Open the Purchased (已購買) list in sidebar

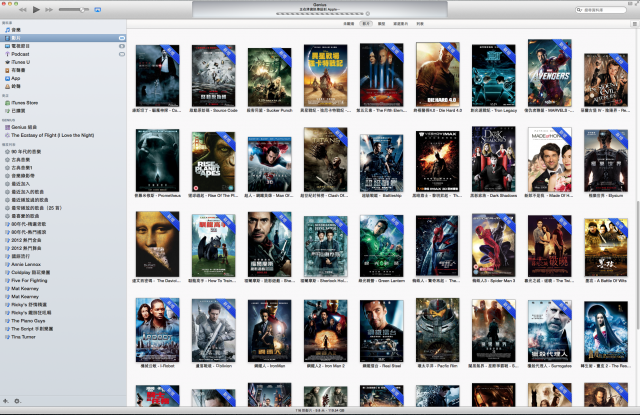tap(63, 111)
